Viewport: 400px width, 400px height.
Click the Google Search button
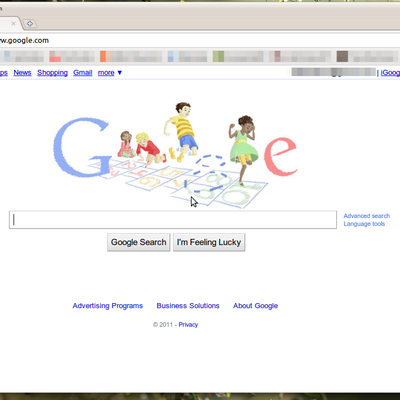[139, 242]
